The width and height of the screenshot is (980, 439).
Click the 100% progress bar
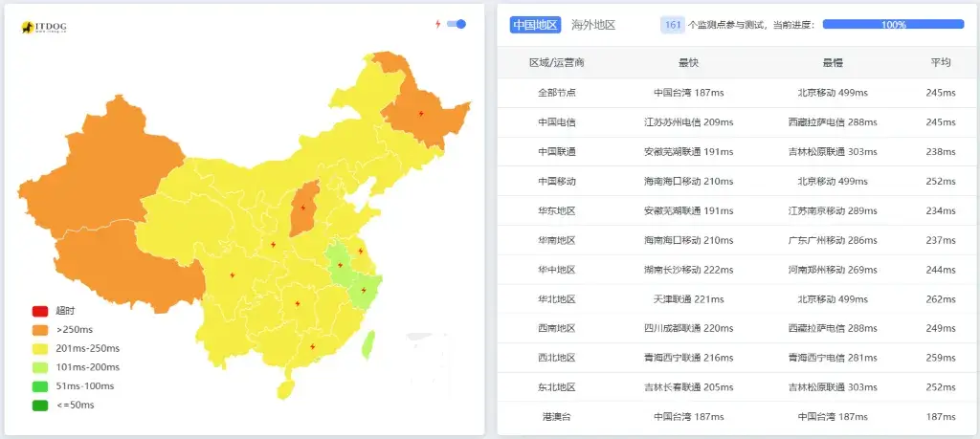click(893, 24)
